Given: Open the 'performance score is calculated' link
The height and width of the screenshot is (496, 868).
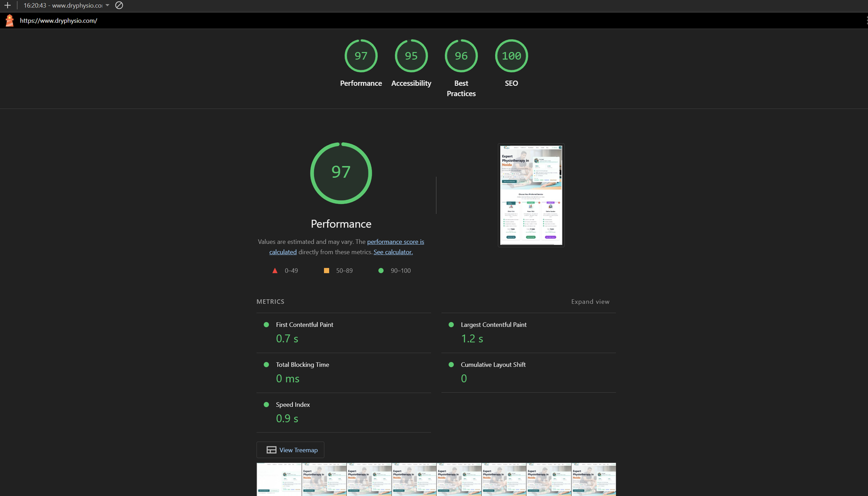Looking at the screenshot, I should point(395,242).
